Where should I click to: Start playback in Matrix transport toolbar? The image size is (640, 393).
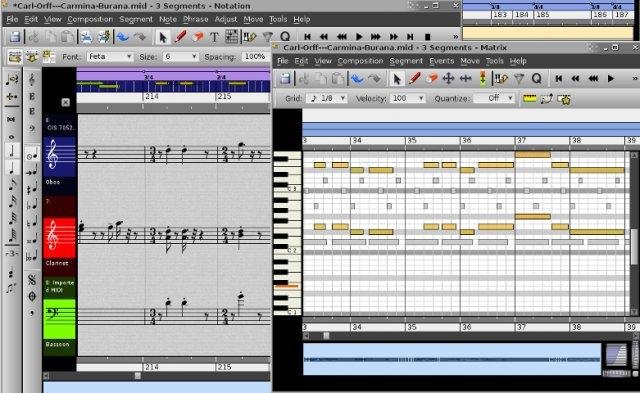(611, 78)
